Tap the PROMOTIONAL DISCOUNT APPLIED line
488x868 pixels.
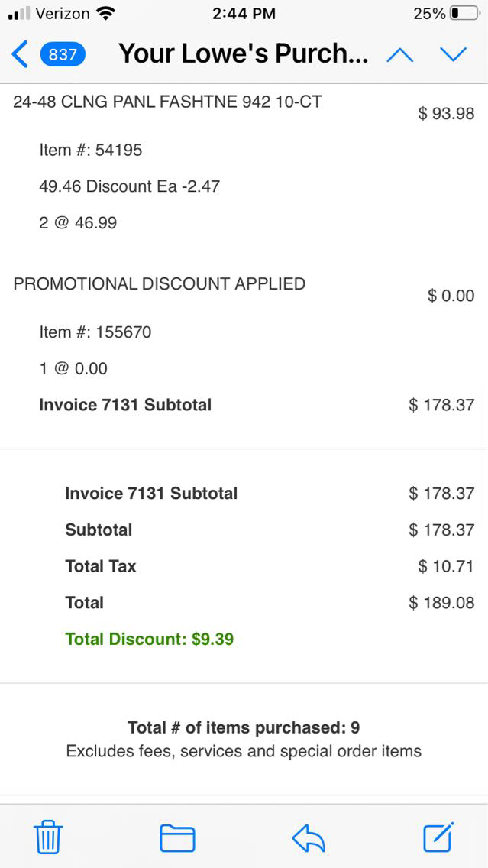[159, 283]
